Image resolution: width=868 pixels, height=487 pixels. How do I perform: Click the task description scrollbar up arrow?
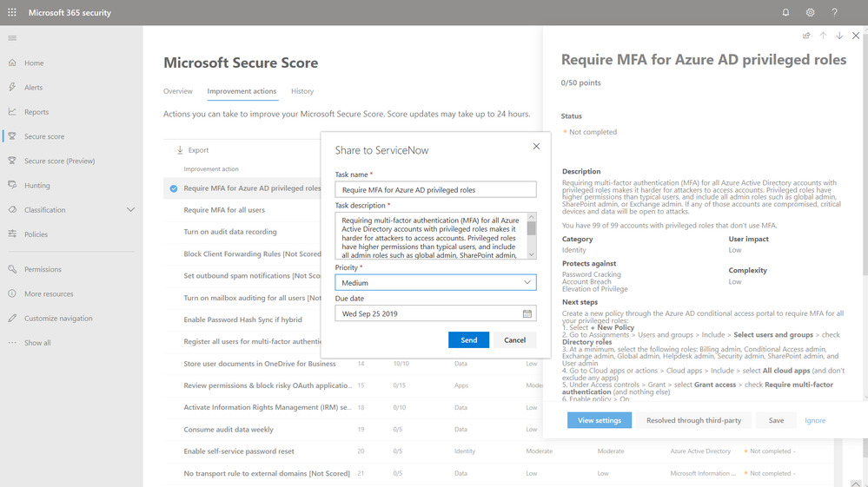click(x=532, y=217)
